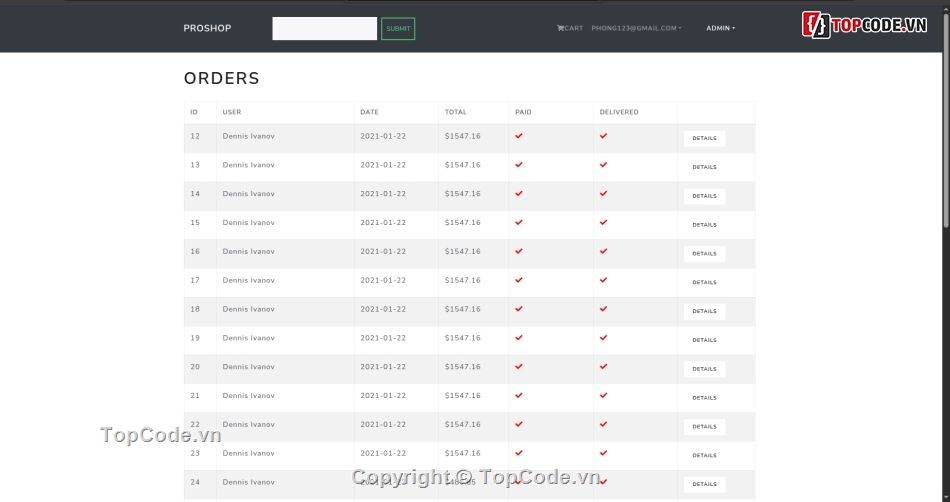
Task: Click the paid checkmark for order 15
Action: (x=519, y=222)
